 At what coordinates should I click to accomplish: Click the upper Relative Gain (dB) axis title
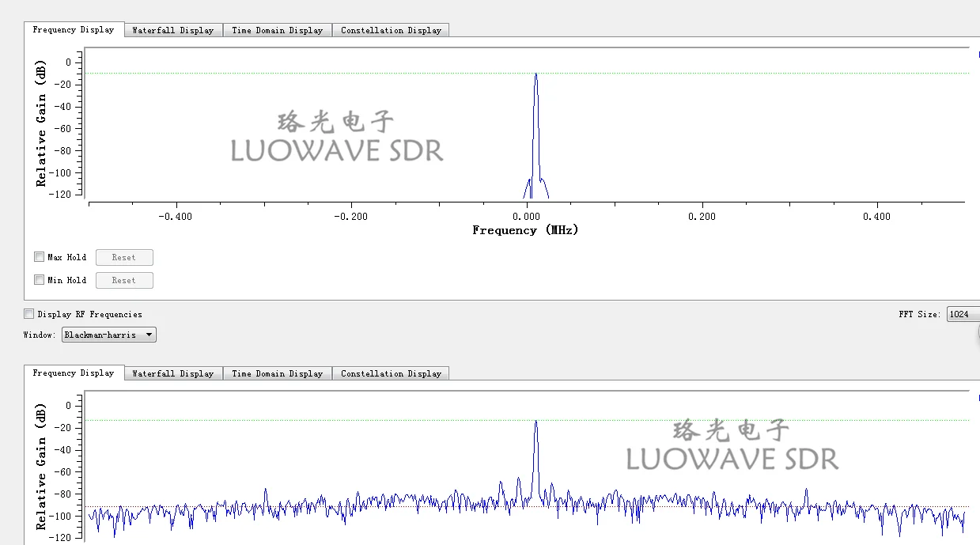click(41, 123)
